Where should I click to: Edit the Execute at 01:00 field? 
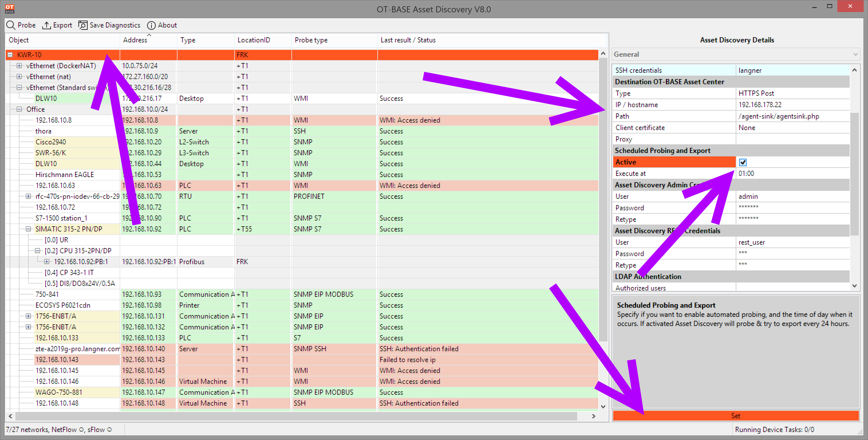792,174
